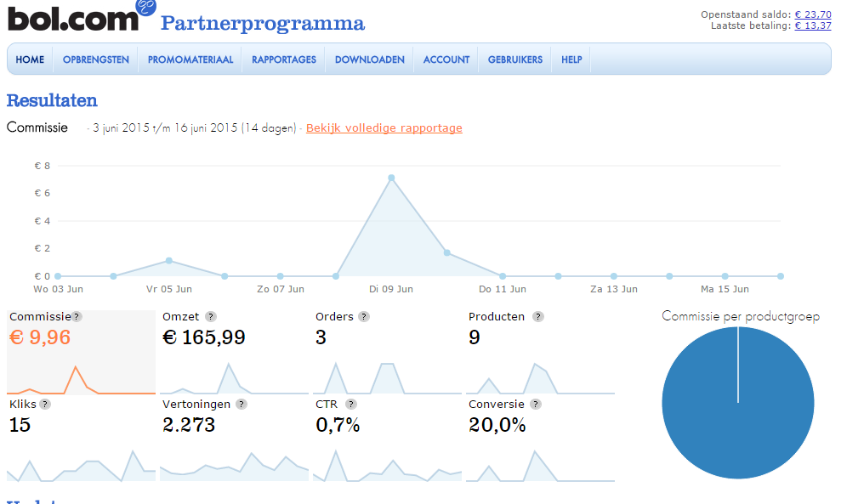Click the chart data point on Ma 15 Jun
The image size is (864, 504).
click(x=725, y=276)
